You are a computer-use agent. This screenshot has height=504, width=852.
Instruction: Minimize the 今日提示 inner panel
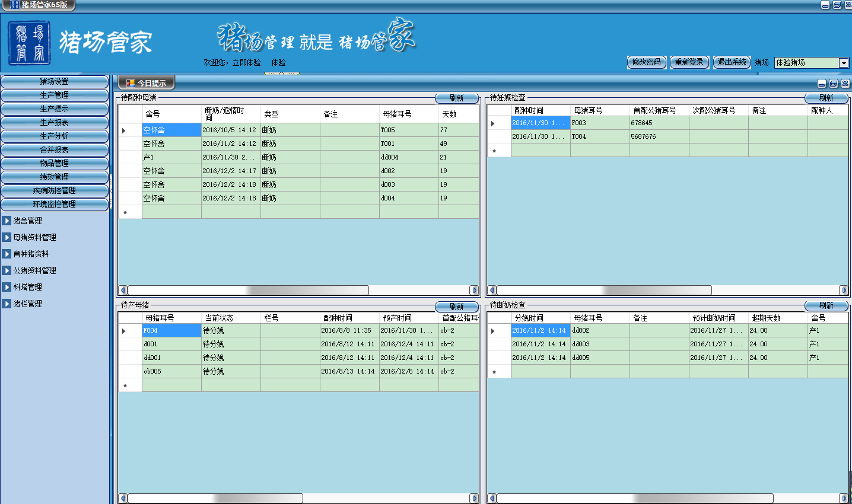coord(822,84)
